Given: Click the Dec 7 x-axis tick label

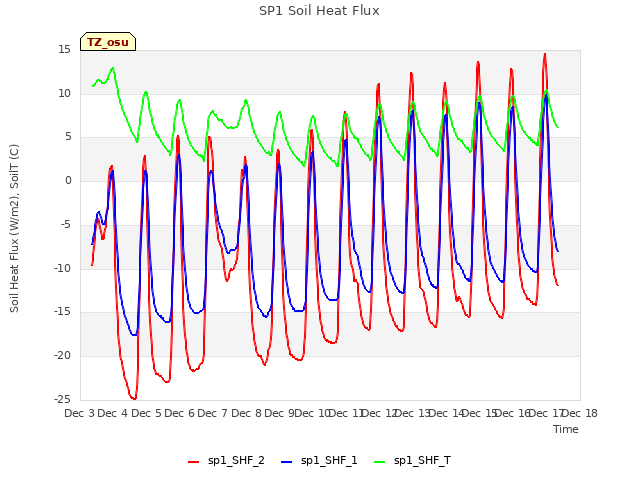Looking at the screenshot, I should pyautogui.click(x=212, y=413).
